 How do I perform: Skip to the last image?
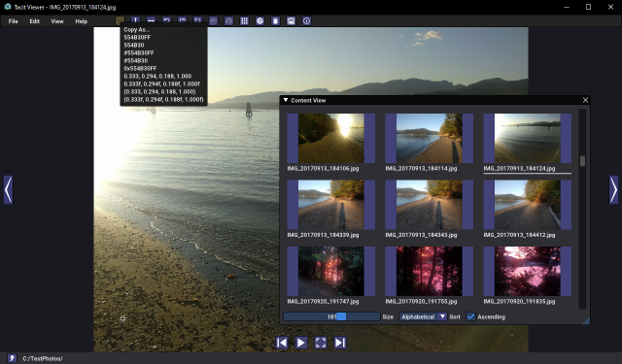pos(340,343)
